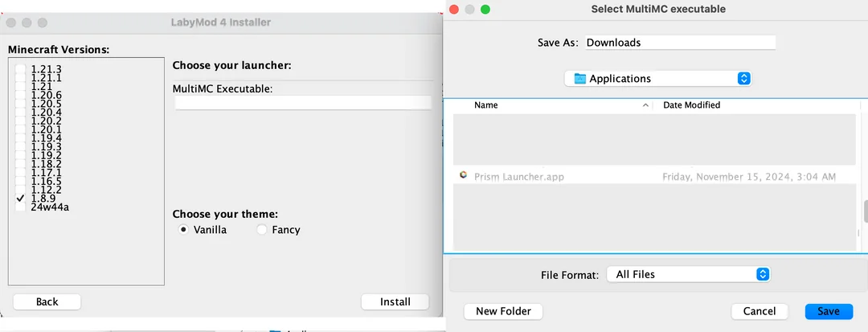
Task: Click the Save As text field
Action: pyautogui.click(x=678, y=43)
